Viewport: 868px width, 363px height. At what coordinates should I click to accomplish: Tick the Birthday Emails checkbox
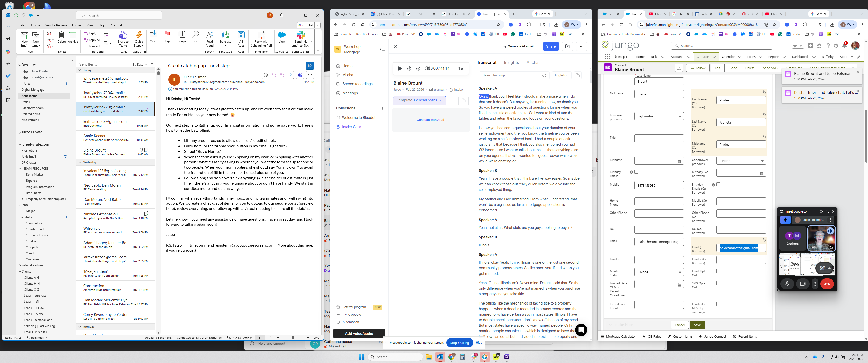click(x=636, y=172)
